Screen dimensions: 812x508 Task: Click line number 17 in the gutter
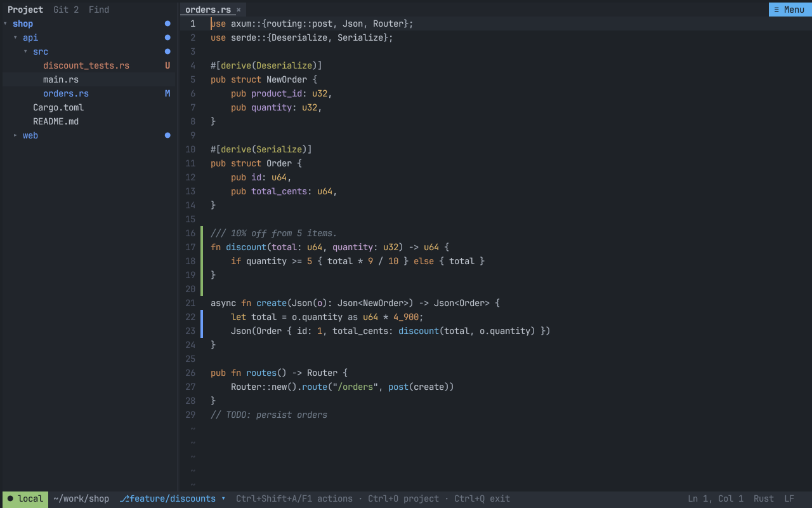click(190, 247)
